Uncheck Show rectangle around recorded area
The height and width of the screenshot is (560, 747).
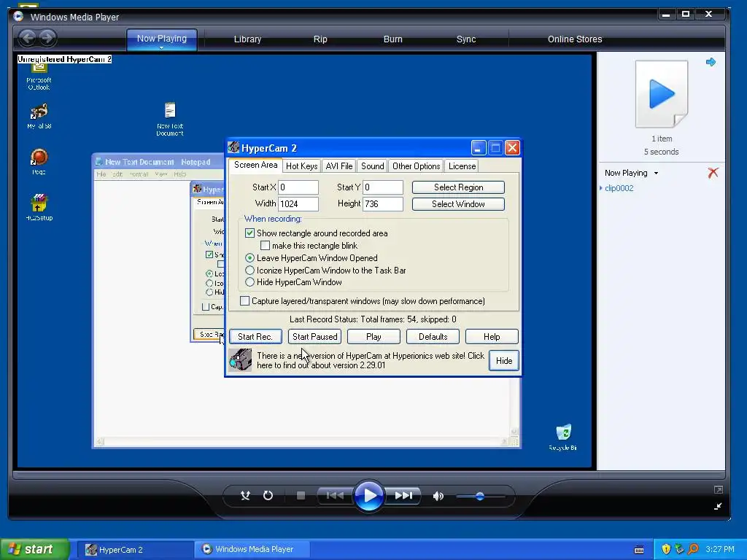point(249,233)
